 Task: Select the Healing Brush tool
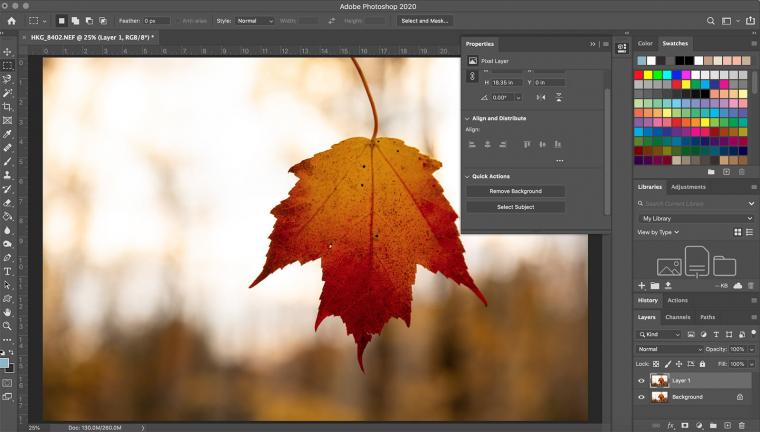(x=7, y=147)
